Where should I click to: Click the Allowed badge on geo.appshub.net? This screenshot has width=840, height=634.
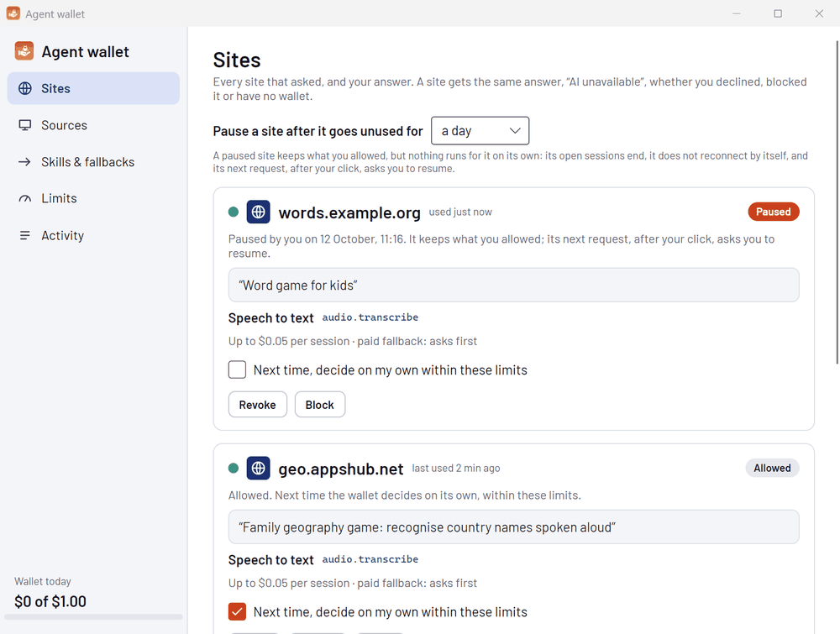[x=773, y=468]
